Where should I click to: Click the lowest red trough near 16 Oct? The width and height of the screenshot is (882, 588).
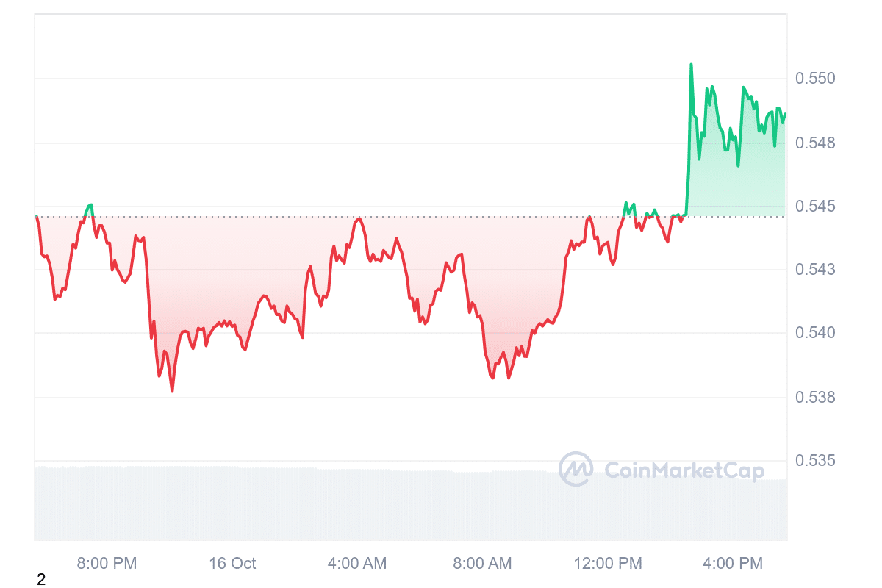click(x=172, y=391)
